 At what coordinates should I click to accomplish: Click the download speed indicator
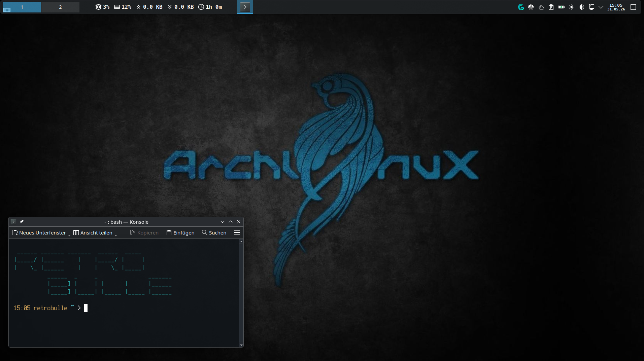pos(181,7)
